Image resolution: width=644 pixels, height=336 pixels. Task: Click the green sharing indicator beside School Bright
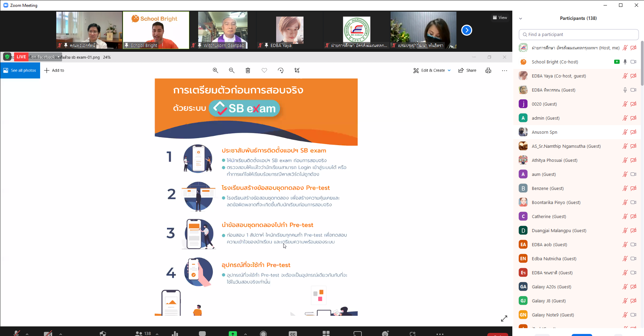pos(617,62)
